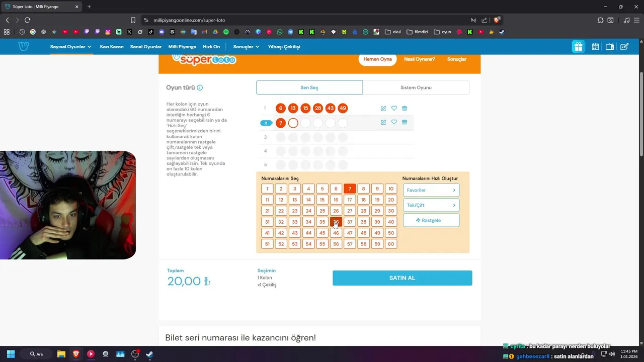Delete column 2 with trash icon
The width and height of the screenshot is (644, 362).
[405, 122]
